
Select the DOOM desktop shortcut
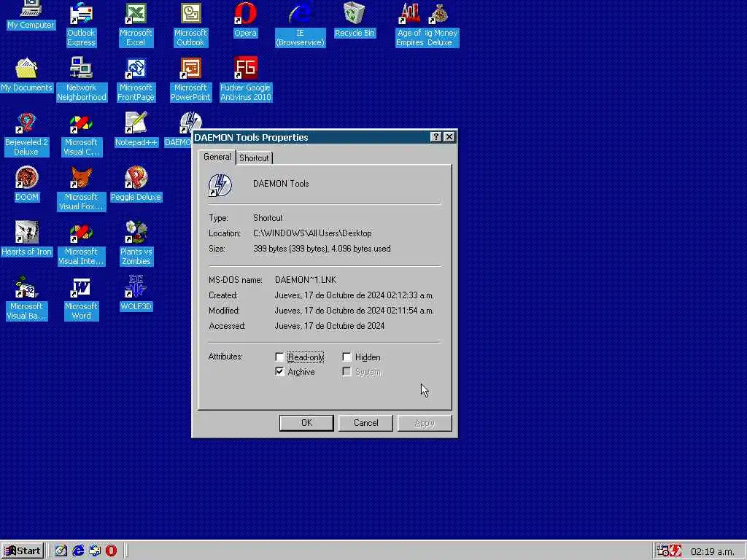[x=26, y=184]
